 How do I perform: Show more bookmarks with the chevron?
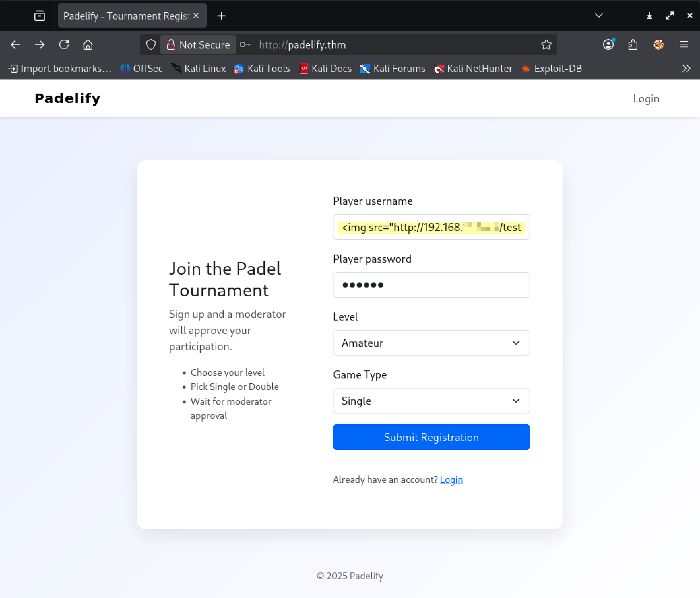[x=686, y=69]
